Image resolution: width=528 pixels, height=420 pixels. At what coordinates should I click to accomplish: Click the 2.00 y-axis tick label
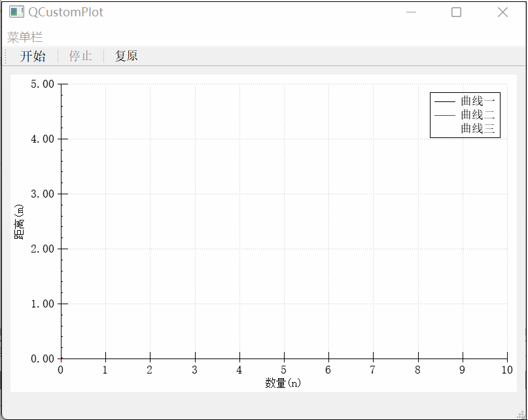43,249
